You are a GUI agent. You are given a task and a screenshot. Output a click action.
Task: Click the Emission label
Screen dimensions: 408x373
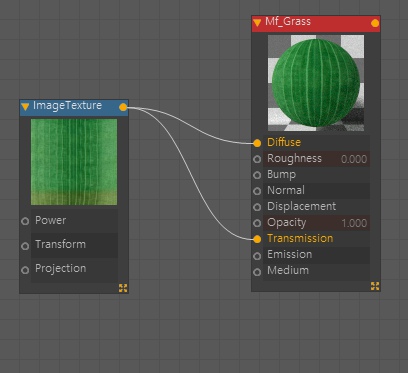click(290, 254)
